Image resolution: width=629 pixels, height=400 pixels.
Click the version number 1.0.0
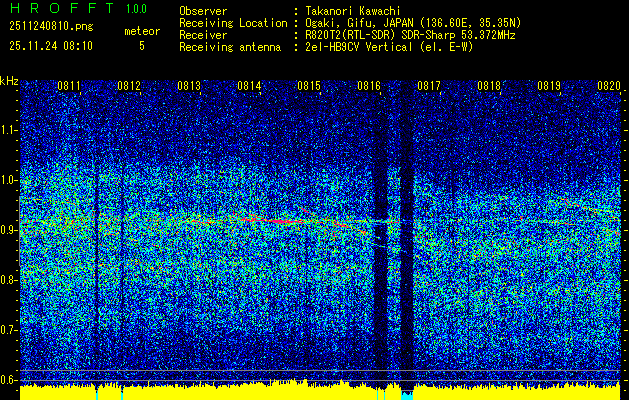(136, 9)
